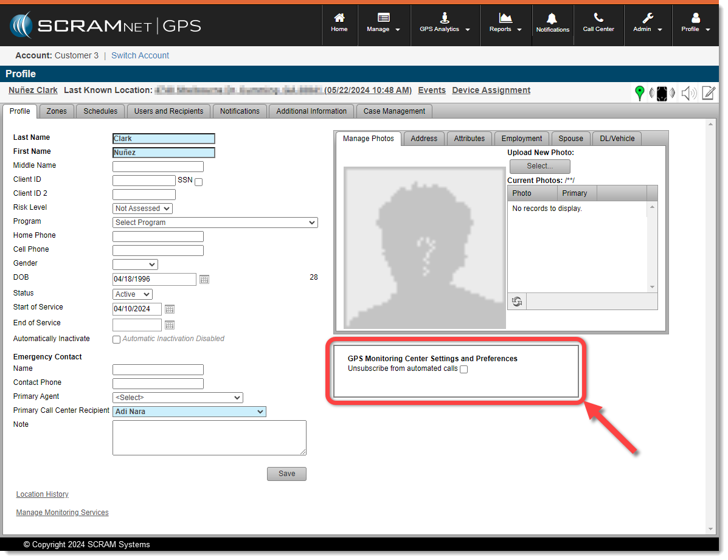
Task: Open the Location History link
Action: (43, 494)
